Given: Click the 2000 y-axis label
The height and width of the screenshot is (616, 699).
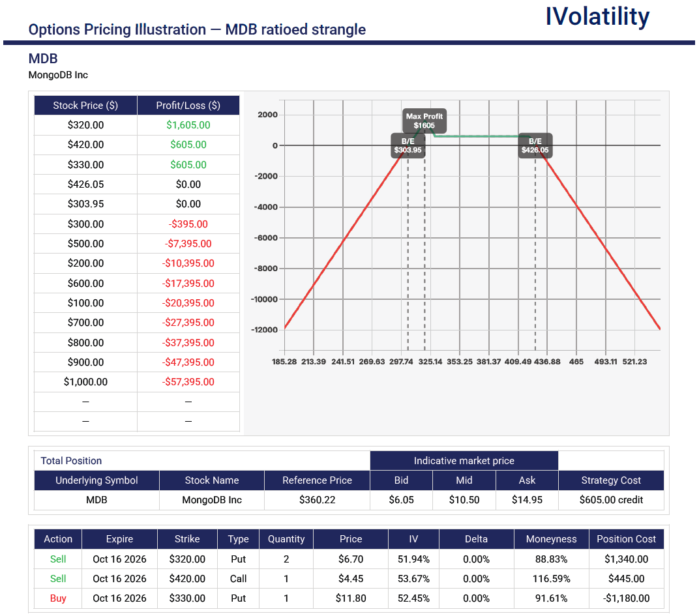Looking at the screenshot, I should [267, 115].
